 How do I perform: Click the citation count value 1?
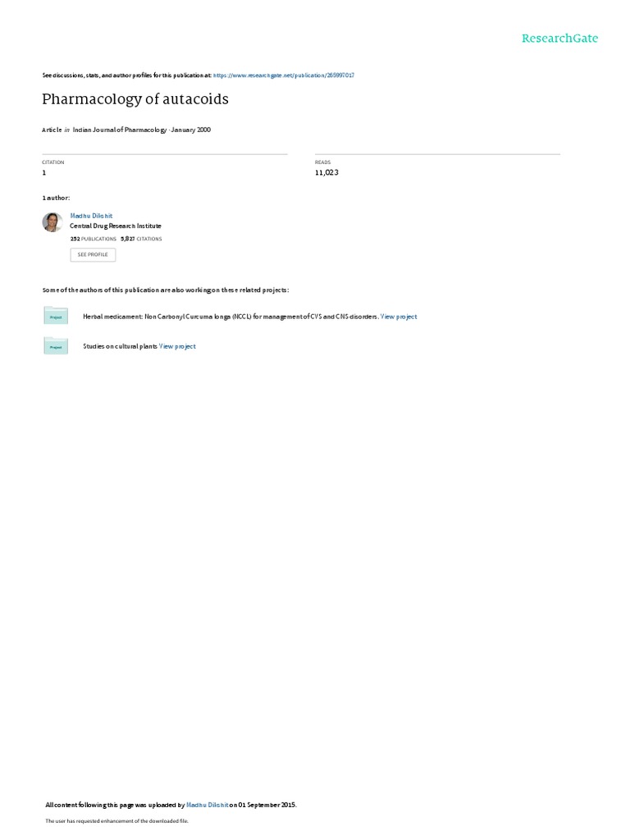[x=44, y=172]
